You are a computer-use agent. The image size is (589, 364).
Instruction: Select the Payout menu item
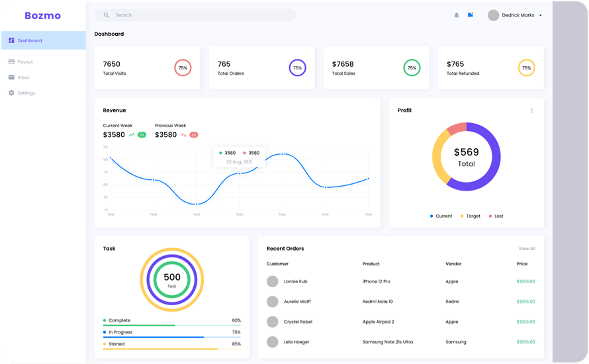[x=25, y=62]
